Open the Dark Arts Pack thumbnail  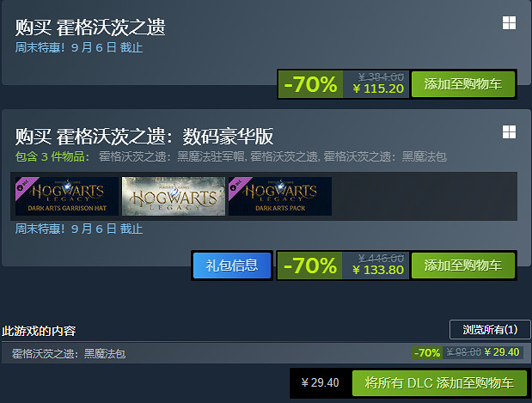280,196
